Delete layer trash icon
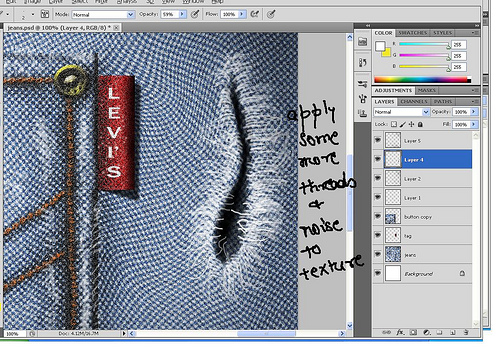Viewport: 500px width, 362px height. point(466,332)
